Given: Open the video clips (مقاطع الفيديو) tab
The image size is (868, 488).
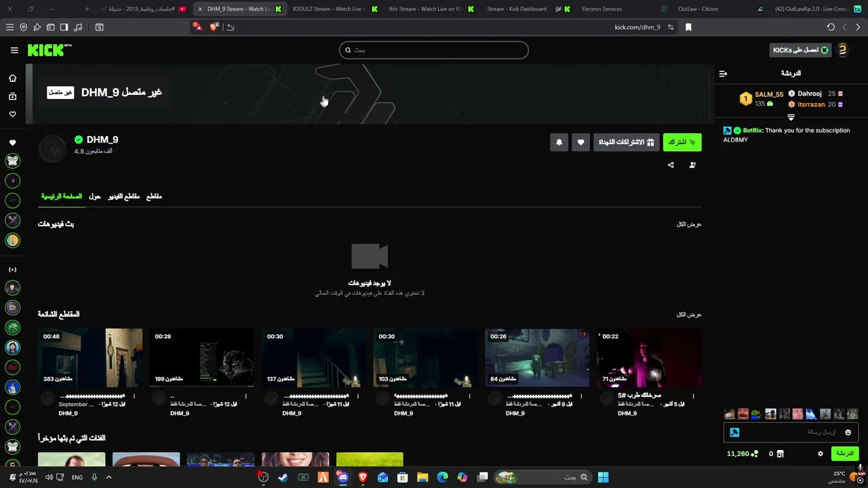Looking at the screenshot, I should 124,197.
